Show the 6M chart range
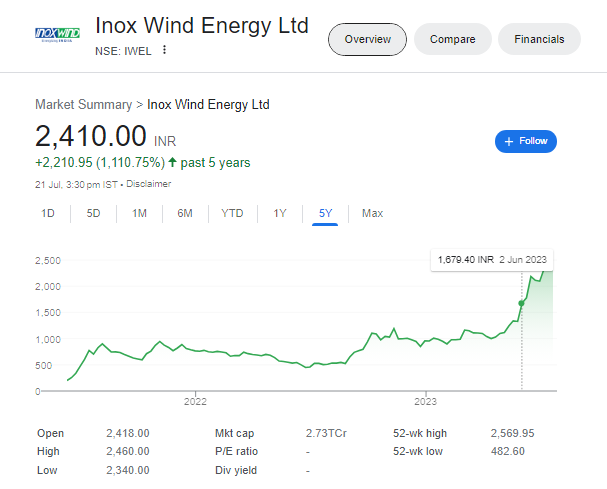Viewport: 607px width, 489px height. pos(185,213)
